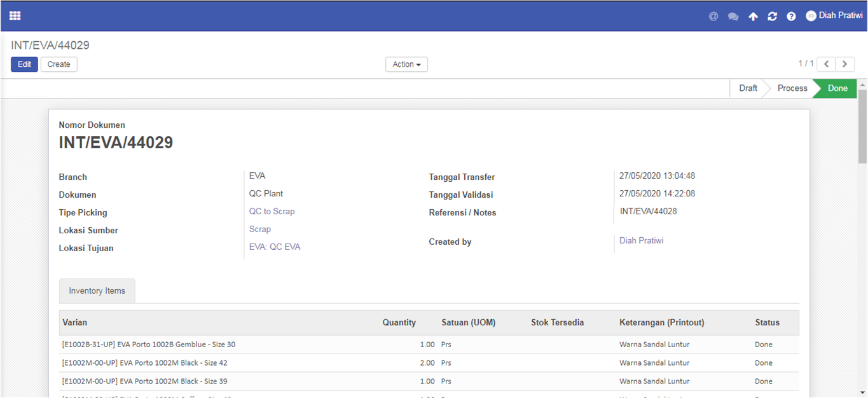This screenshot has width=868, height=398.
Task: Open the QC to Scrap link
Action: (272, 211)
